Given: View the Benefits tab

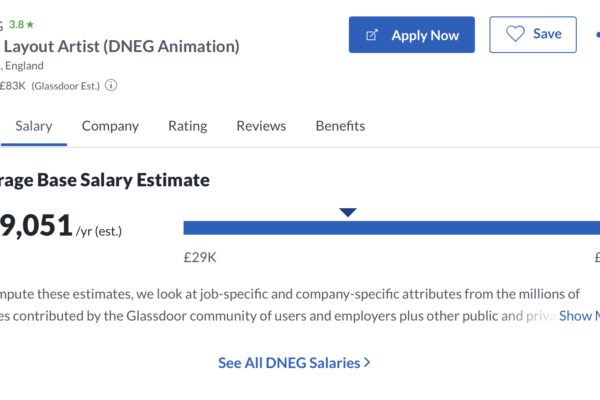Looking at the screenshot, I should pyautogui.click(x=340, y=126).
